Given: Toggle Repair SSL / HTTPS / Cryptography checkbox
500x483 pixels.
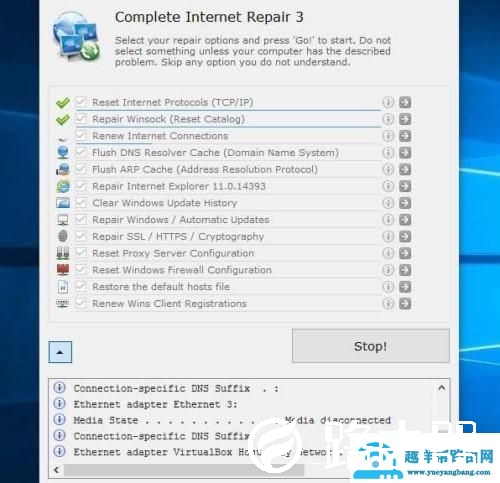Looking at the screenshot, I should [x=81, y=236].
